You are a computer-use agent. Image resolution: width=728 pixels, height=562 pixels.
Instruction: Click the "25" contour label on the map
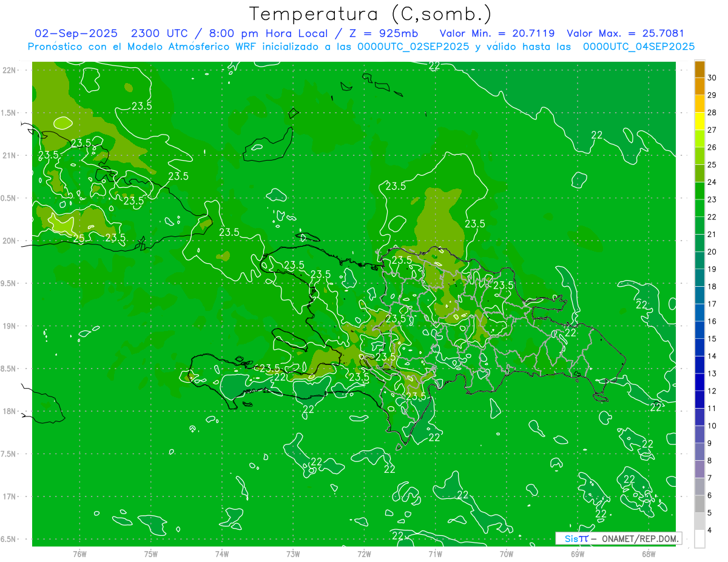tap(79, 238)
